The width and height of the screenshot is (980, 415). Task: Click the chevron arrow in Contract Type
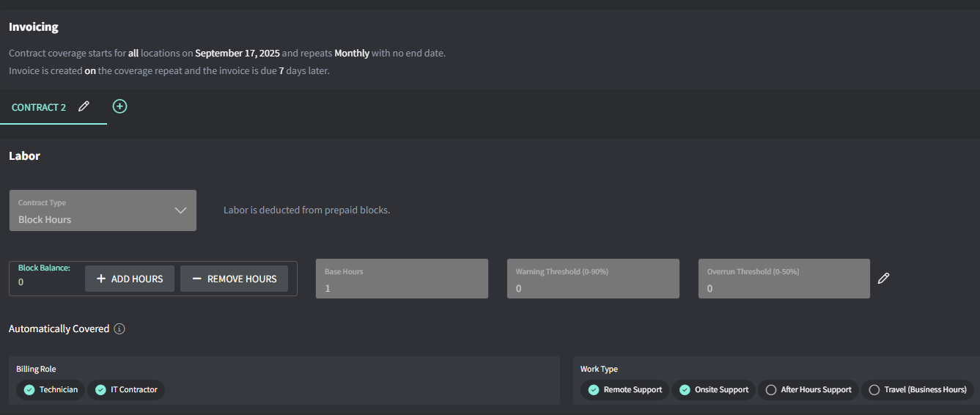pyautogui.click(x=181, y=210)
